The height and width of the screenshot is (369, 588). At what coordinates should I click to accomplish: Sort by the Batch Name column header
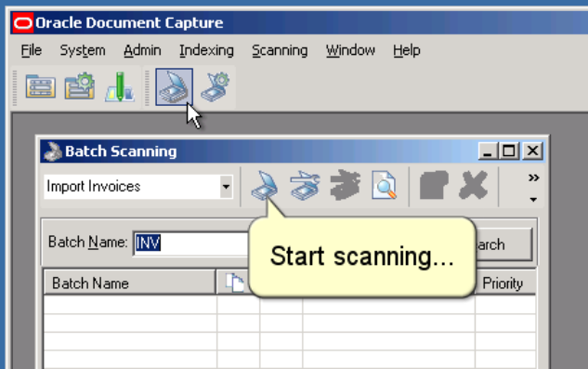[129, 283]
